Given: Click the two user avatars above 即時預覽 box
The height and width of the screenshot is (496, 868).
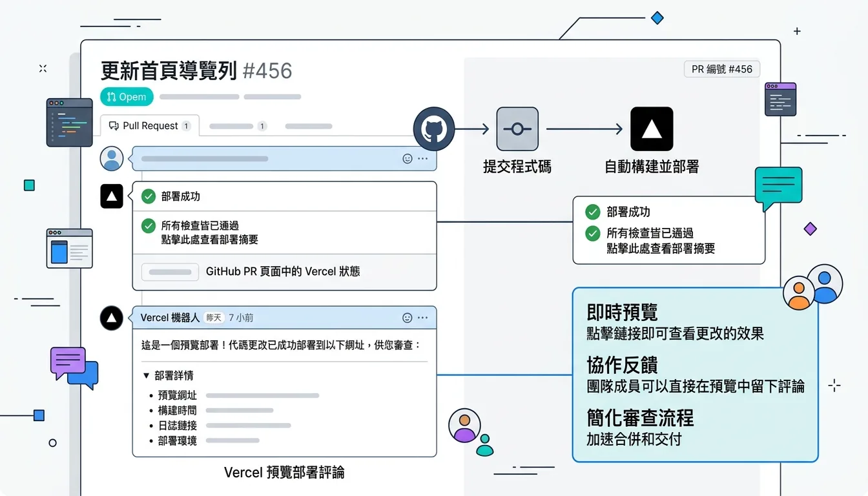Looking at the screenshot, I should coord(812,288).
